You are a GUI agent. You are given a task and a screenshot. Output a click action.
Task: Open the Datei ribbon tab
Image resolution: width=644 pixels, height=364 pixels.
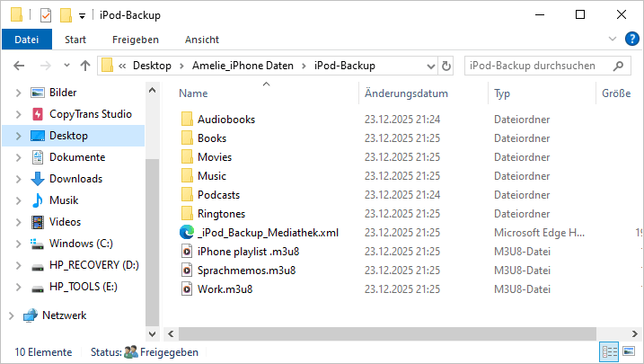tap(27, 40)
